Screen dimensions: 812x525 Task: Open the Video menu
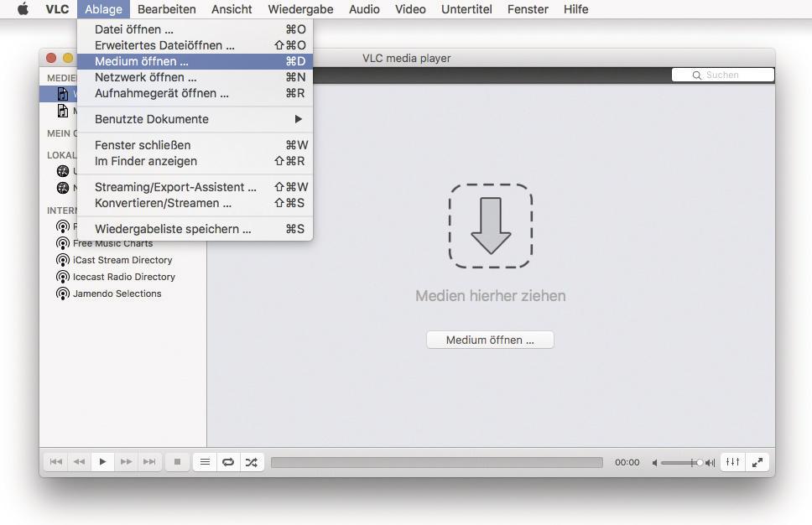pos(410,8)
